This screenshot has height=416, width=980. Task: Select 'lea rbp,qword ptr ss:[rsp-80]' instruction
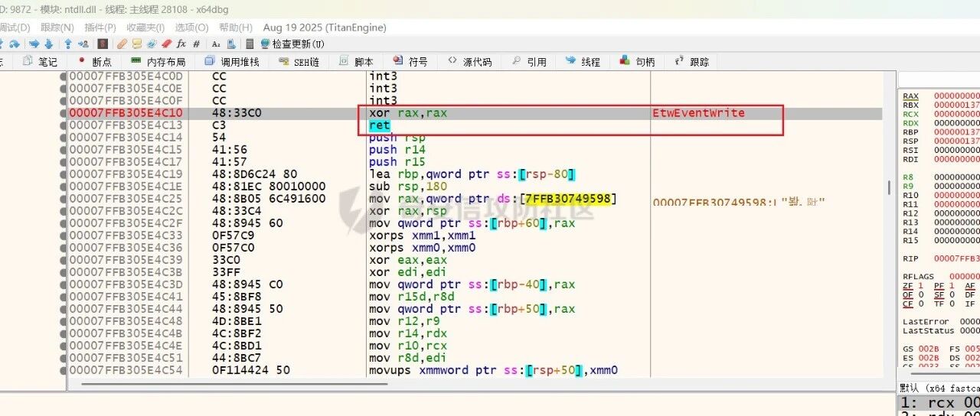[x=472, y=174]
